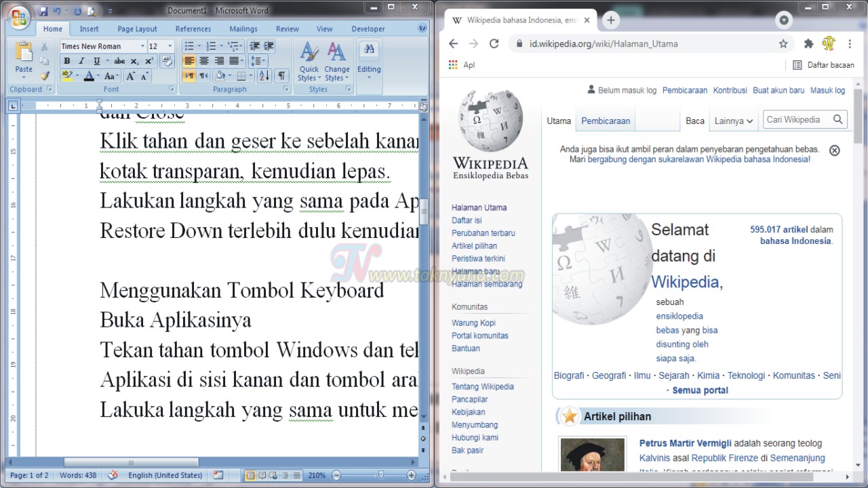Open Wikipedia Pembicaraan tab
The height and width of the screenshot is (488, 868).
pos(606,121)
